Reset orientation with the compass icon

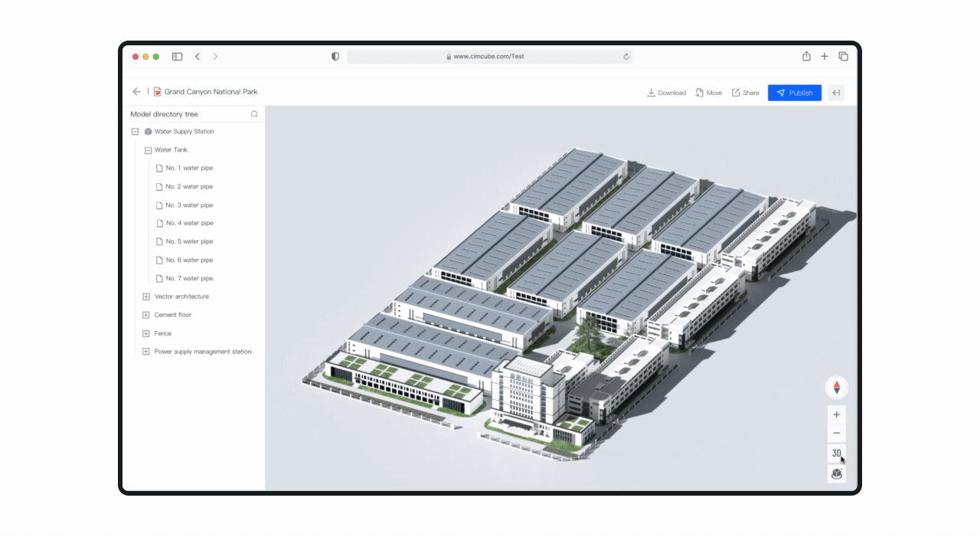click(x=836, y=388)
